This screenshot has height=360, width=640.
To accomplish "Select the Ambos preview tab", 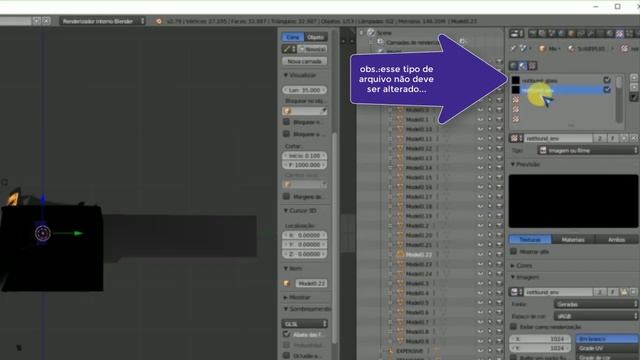I will point(617,240).
